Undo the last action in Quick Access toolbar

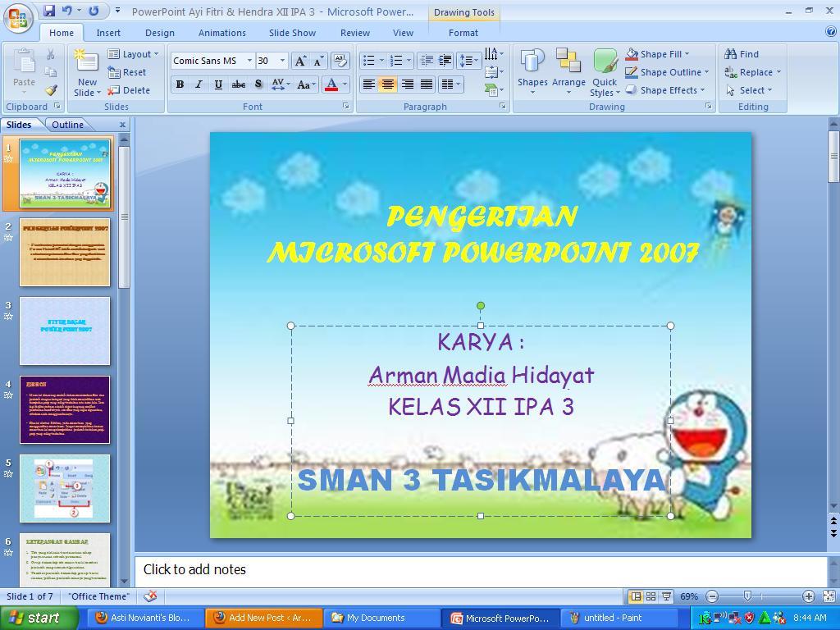[x=67, y=11]
